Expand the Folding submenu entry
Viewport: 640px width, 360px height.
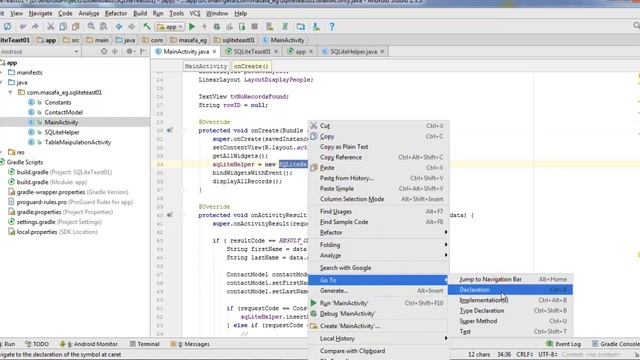[379, 244]
